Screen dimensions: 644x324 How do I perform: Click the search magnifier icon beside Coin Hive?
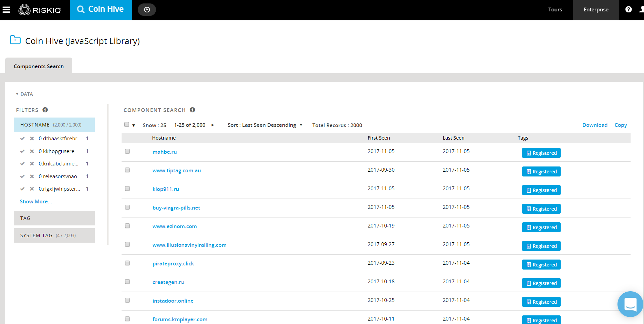81,9
